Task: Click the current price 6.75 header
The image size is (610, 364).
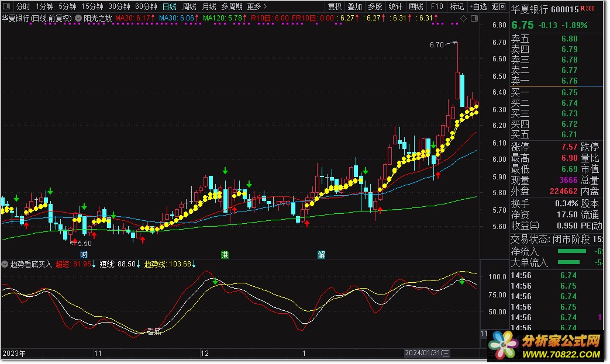Action: [522, 25]
